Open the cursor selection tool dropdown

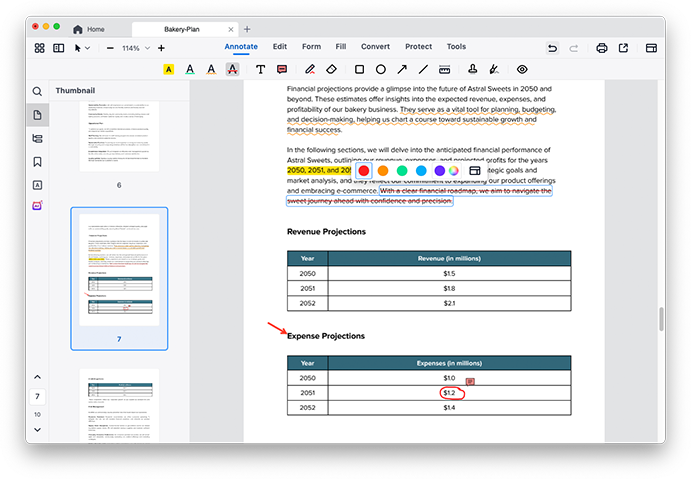[x=82, y=48]
